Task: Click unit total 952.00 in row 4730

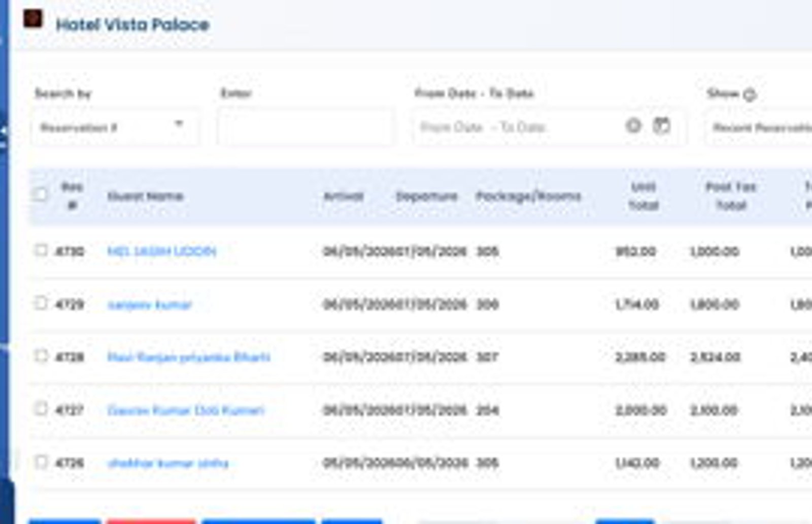Action: 635,251
